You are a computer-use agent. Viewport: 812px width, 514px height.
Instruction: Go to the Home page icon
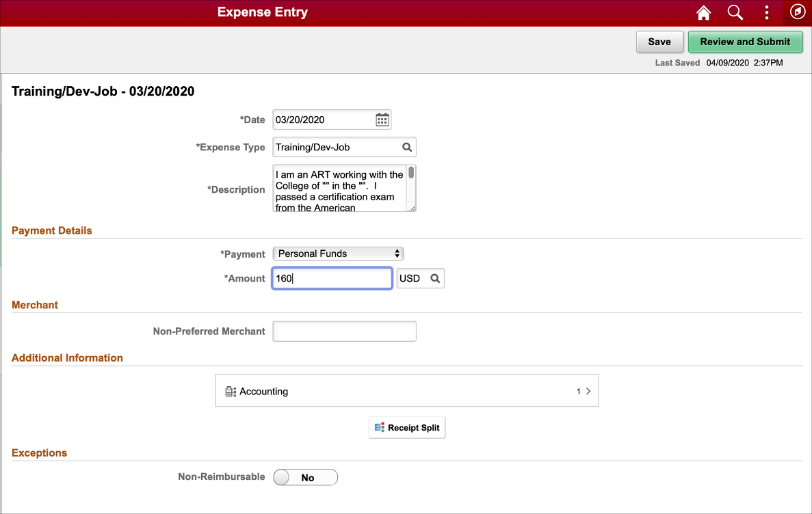(703, 12)
